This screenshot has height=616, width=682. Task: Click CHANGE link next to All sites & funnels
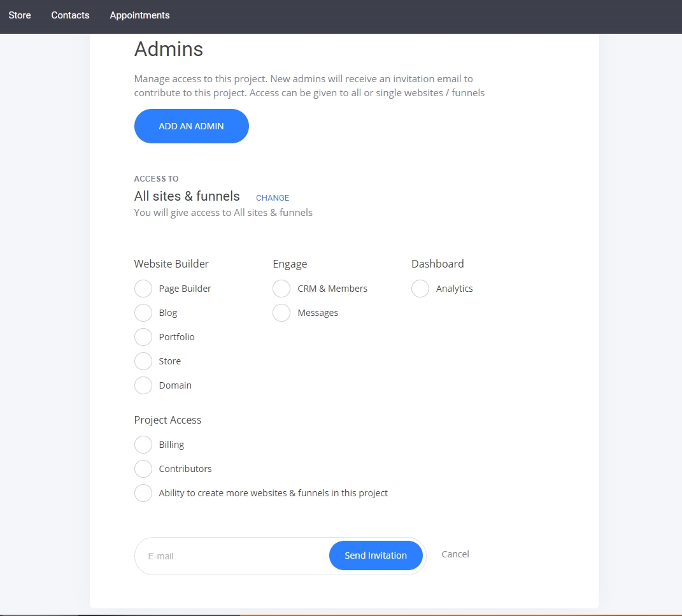coord(273,198)
